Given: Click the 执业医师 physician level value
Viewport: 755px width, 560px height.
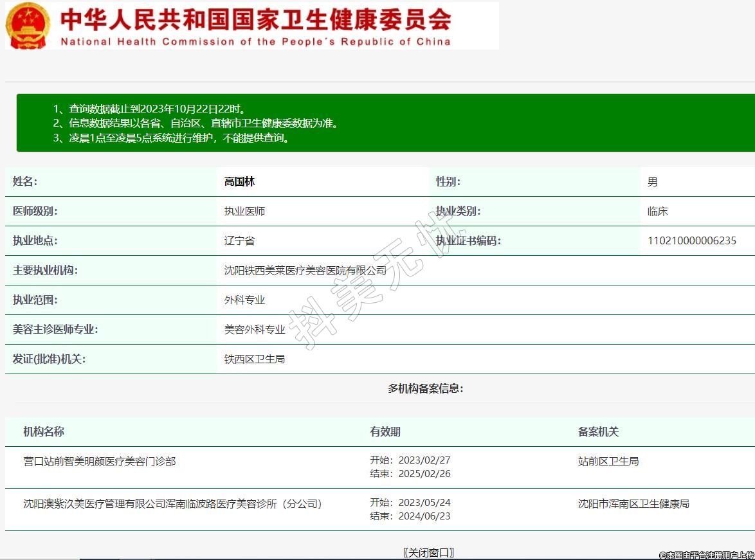Looking at the screenshot, I should pyautogui.click(x=244, y=212).
